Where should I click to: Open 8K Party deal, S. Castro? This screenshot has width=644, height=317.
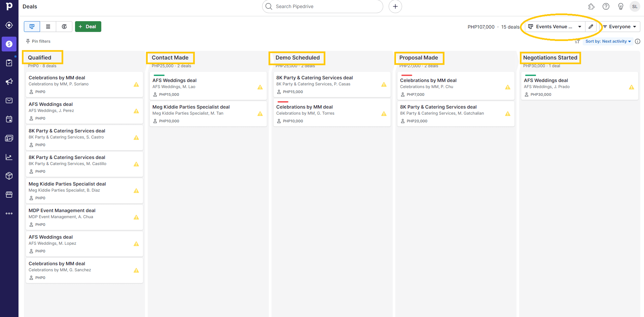[84, 137]
